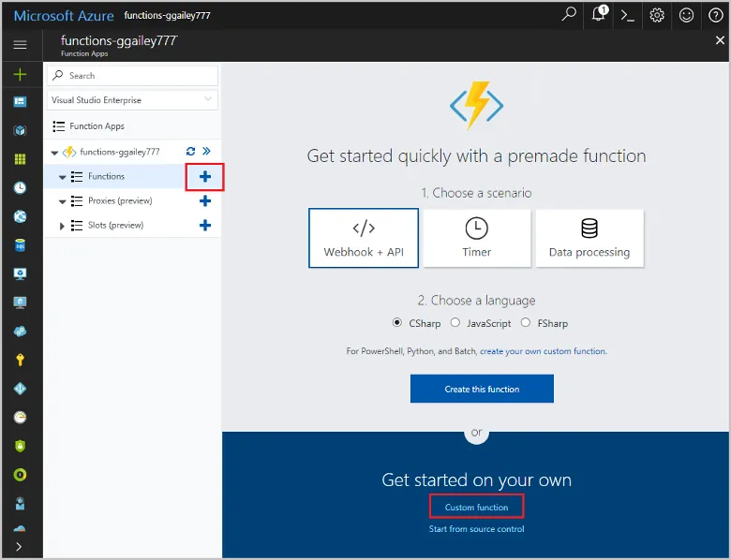Click the double chevron beside functions-ggailey777
Image resolution: width=731 pixels, height=560 pixels.
(206, 151)
